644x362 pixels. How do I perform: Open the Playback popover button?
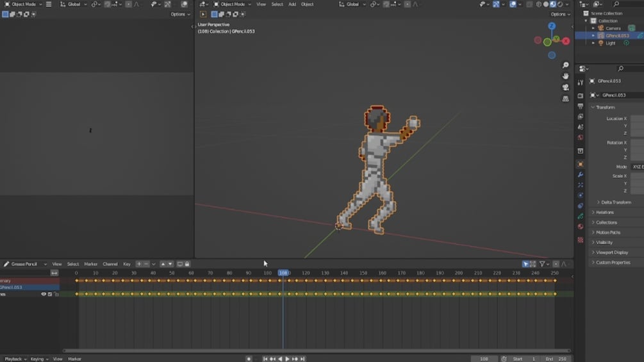click(x=15, y=359)
